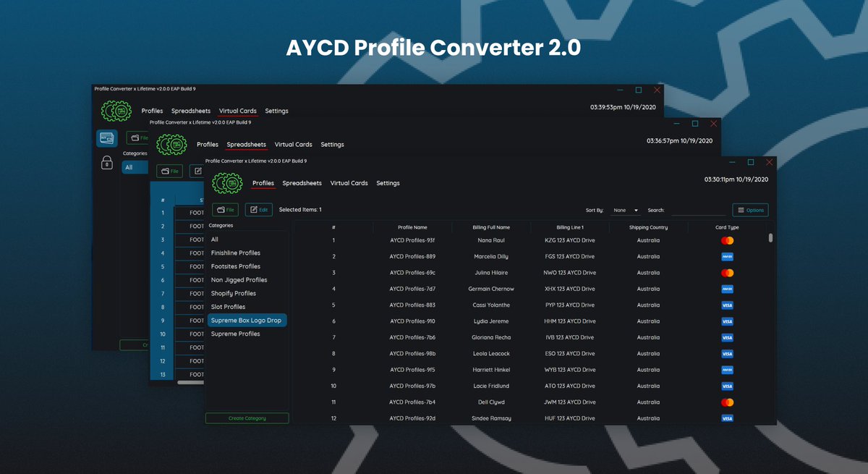868x474 pixels.
Task: Click the Mastercard icon in Dell Clywd's row
Action: click(x=728, y=402)
